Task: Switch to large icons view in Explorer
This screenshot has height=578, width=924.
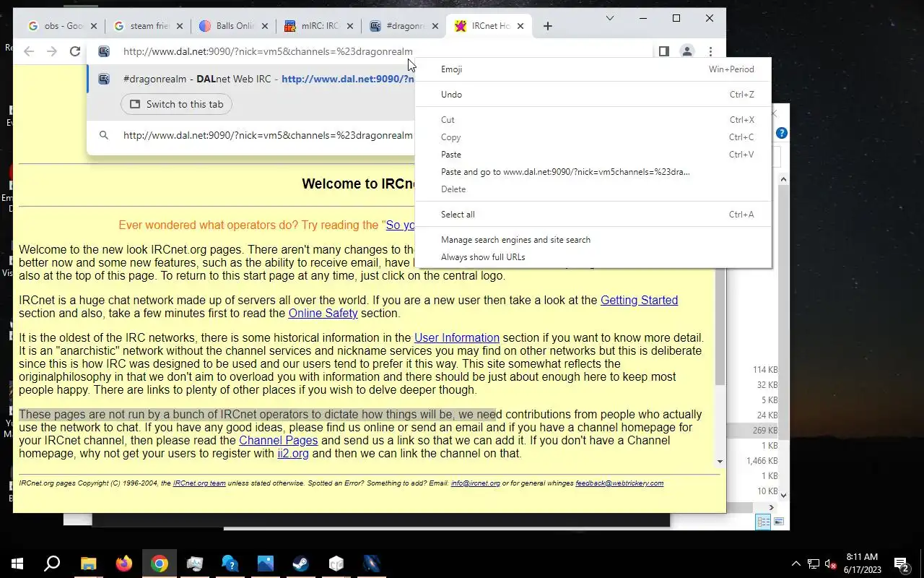Action: (779, 522)
